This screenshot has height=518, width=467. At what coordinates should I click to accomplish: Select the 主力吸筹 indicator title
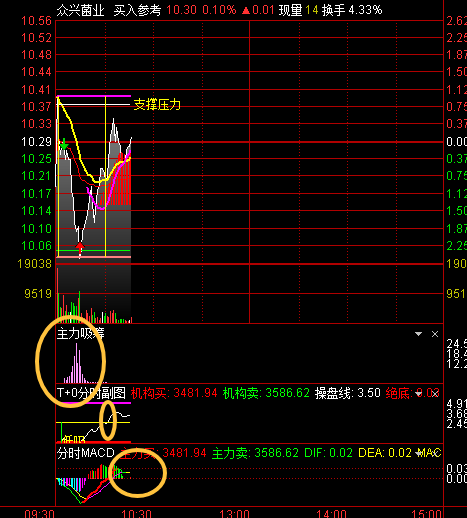[x=80, y=333]
